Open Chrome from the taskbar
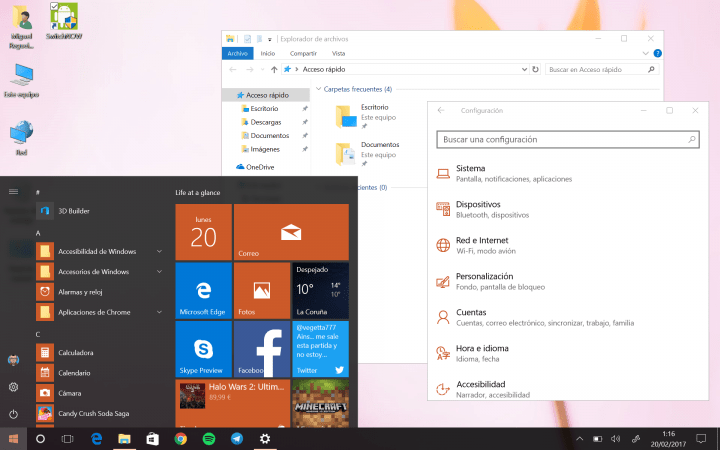This screenshot has height=450, width=720. click(x=180, y=439)
